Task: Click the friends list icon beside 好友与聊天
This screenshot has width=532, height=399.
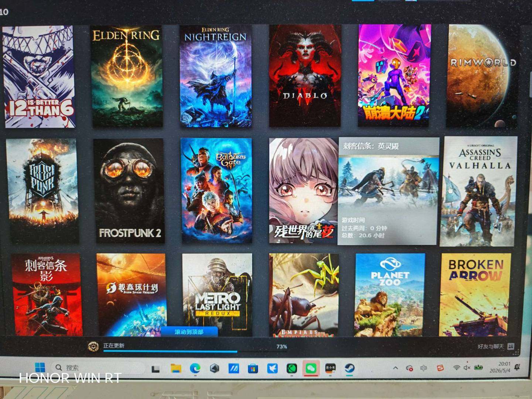Action: [511, 347]
